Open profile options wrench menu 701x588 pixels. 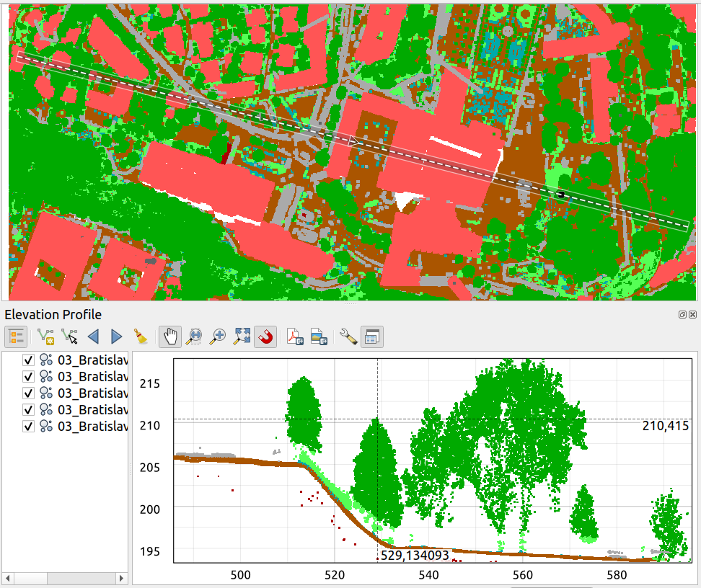pyautogui.click(x=348, y=337)
